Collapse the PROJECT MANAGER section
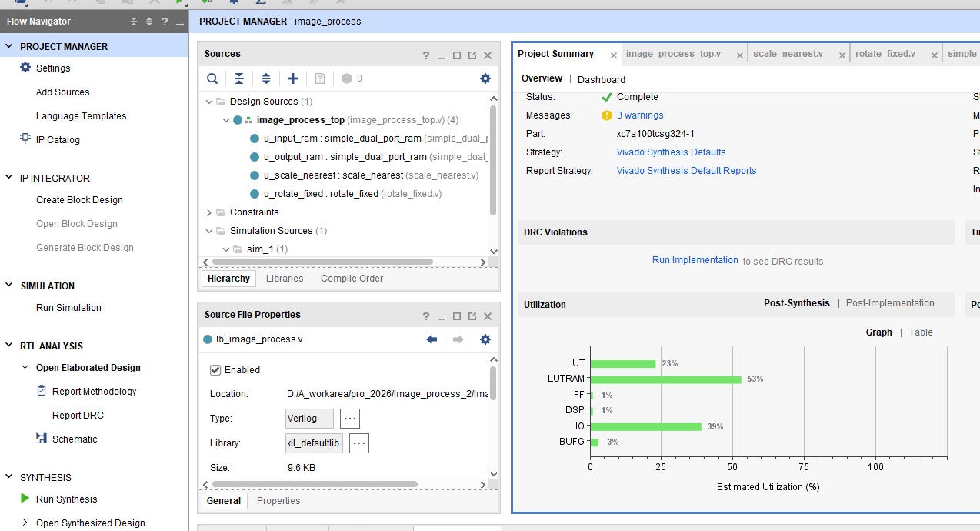Image resolution: width=980 pixels, height=531 pixels. point(9,46)
